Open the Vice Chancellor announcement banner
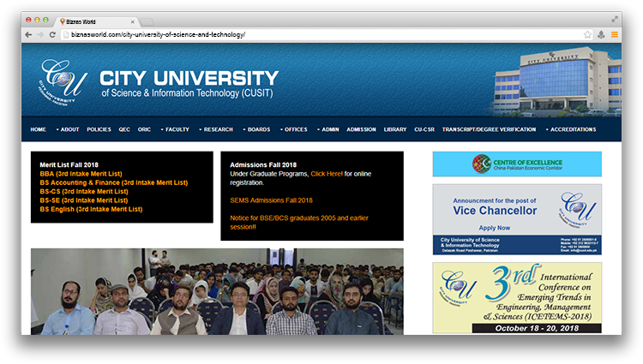Viewport: 643px width, 364px height. tap(517, 218)
